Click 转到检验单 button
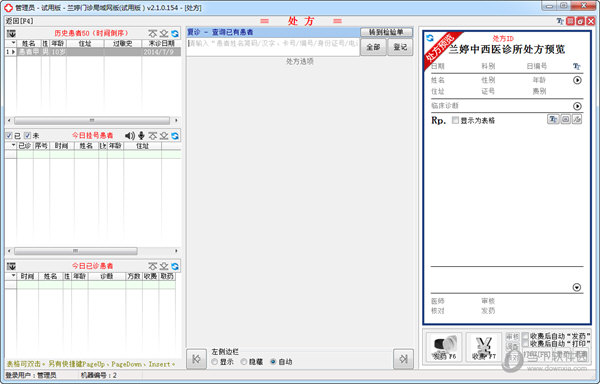Image resolution: width=600 pixels, height=384 pixels. click(x=386, y=32)
